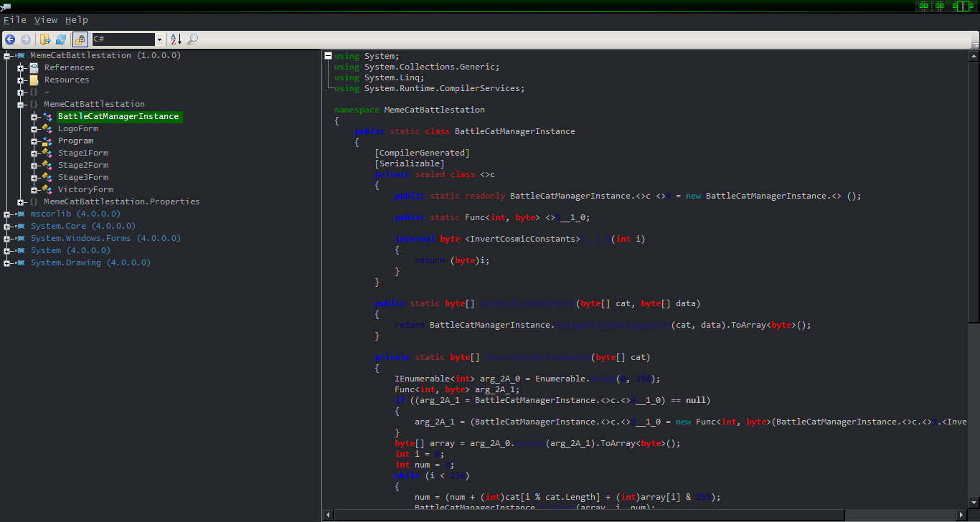The height and width of the screenshot is (522, 980).
Task: Collapse the MemeCatBattlestation namespace node
Action: pyautogui.click(x=20, y=105)
